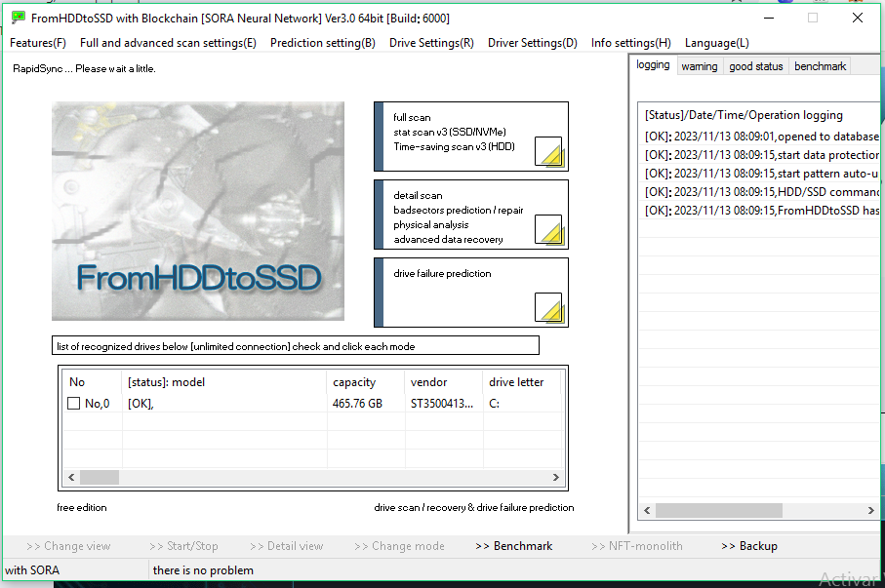Click the yellow icon in the full scan box
885x588 pixels.
(548, 151)
